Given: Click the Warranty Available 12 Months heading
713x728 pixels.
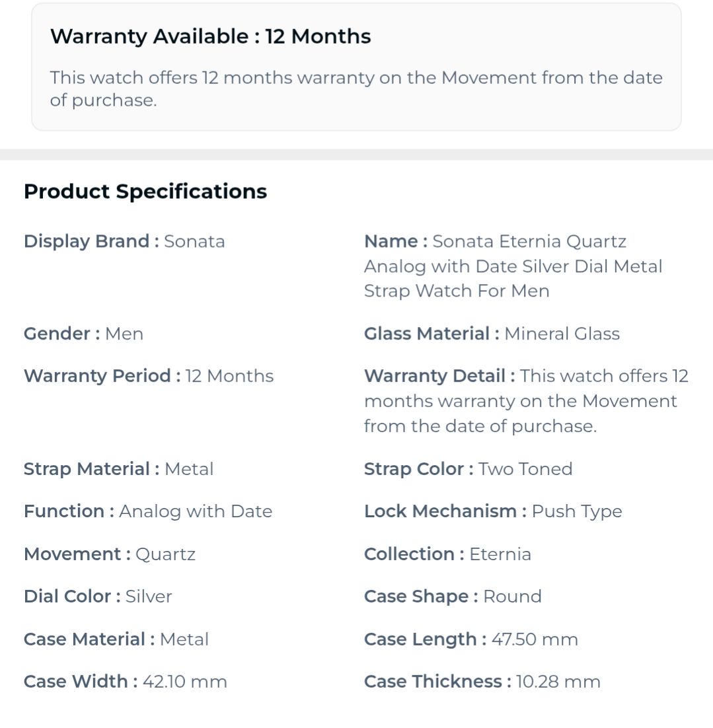Looking at the screenshot, I should point(210,36).
